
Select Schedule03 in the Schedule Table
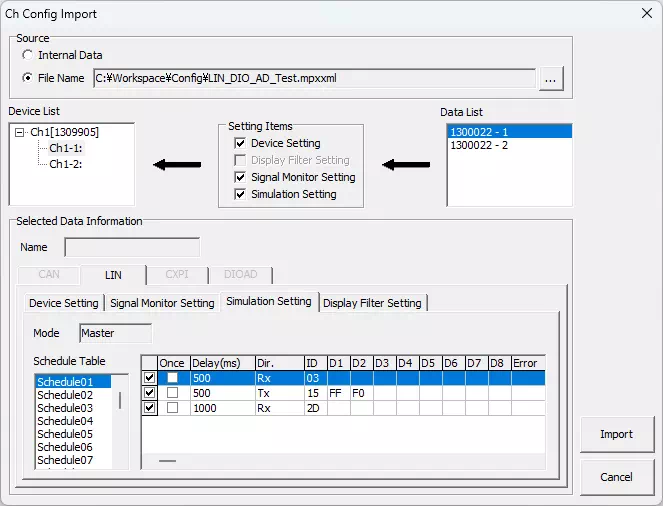click(x=73, y=408)
